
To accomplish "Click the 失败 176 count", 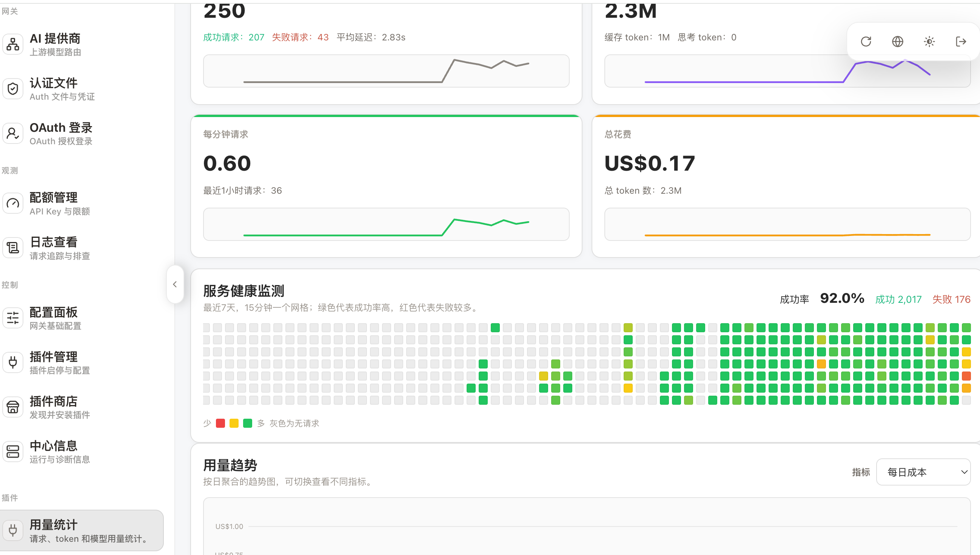I will 951,300.
